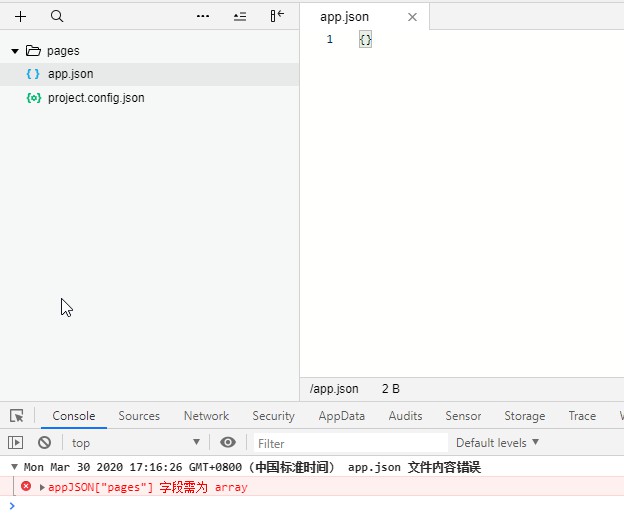Switch to the app.json editor tab

point(344,17)
